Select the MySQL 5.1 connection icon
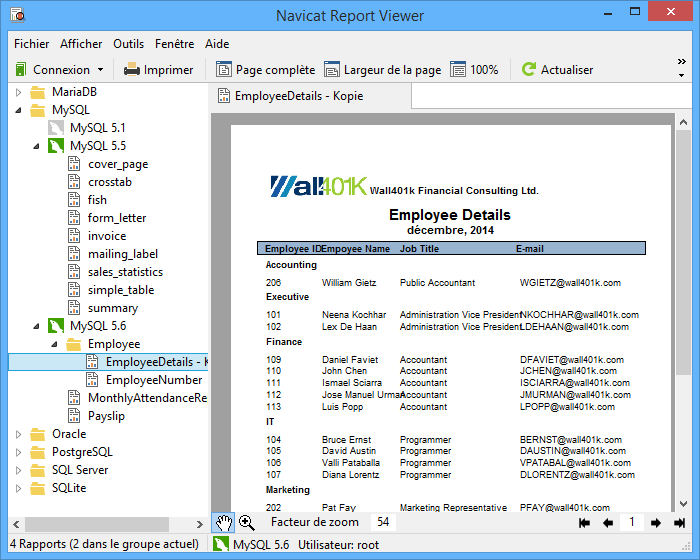Viewport: 700px width, 560px height. click(56, 128)
